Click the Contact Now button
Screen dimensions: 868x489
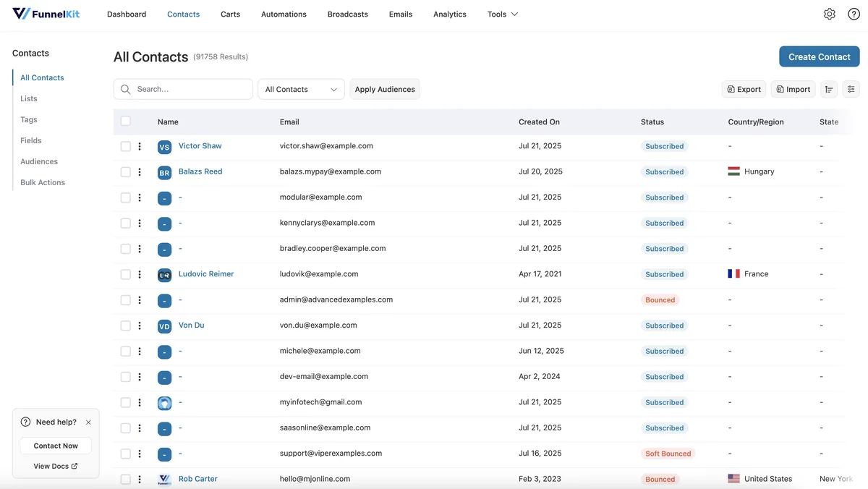point(56,446)
